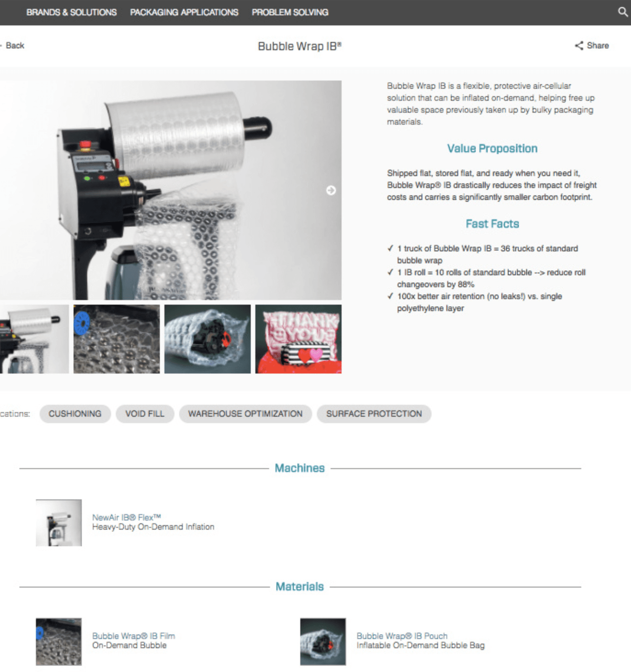
Task: Click the Share icon
Action: [579, 45]
